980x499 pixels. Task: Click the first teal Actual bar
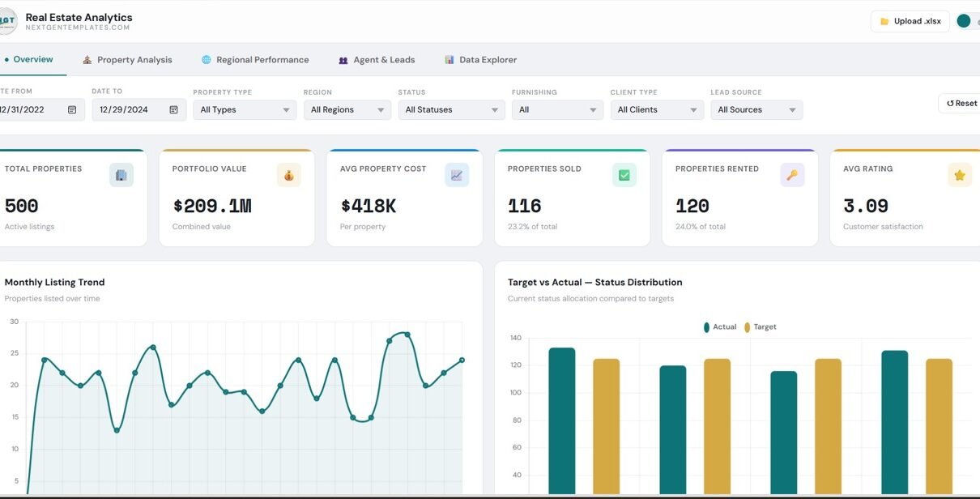coord(561,420)
